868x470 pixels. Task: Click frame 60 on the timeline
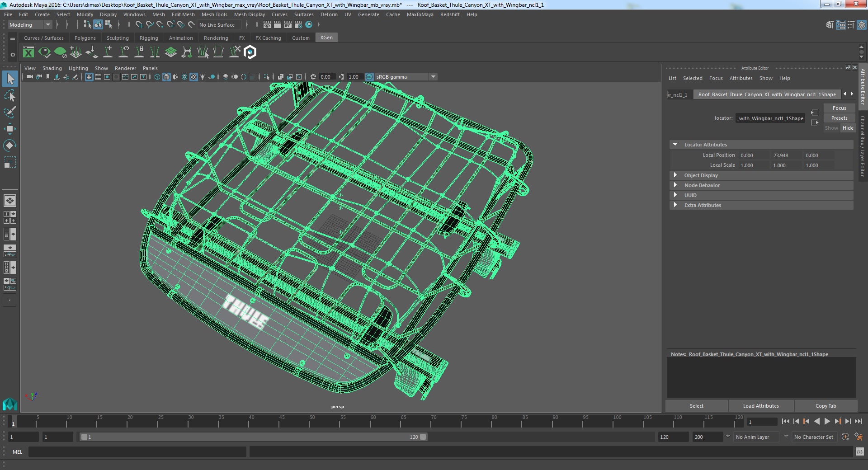coord(373,421)
